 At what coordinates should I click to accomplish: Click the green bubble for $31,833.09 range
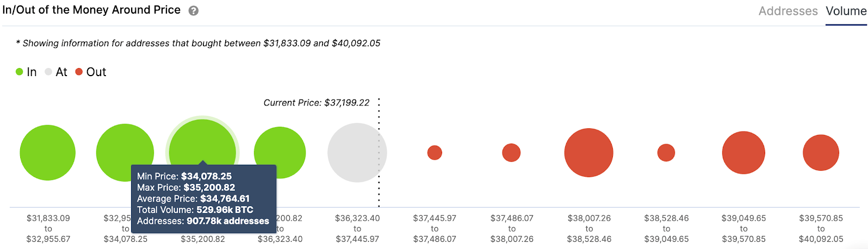(48, 153)
